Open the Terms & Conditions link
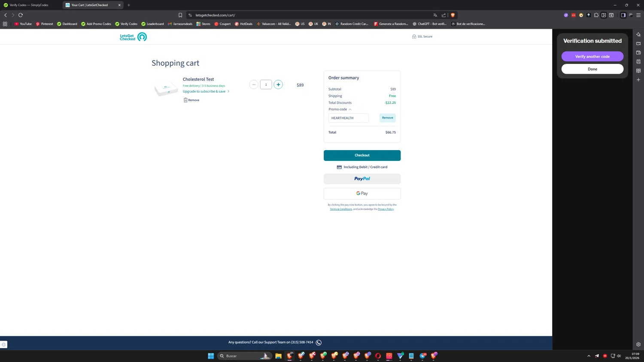 (x=341, y=209)
